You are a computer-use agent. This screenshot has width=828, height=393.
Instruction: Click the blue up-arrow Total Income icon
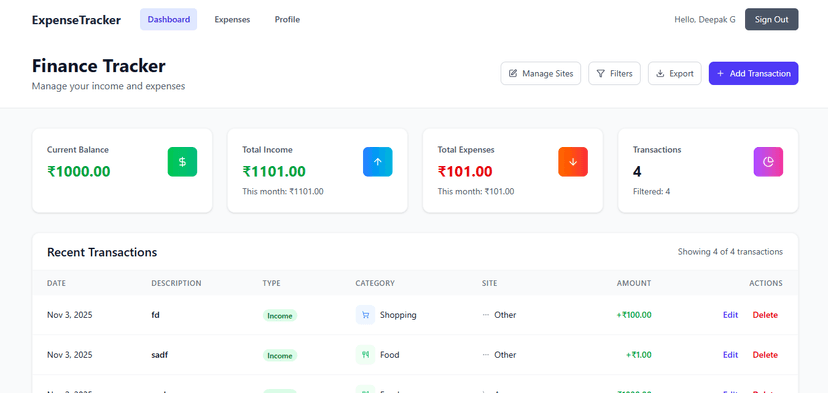pyautogui.click(x=378, y=162)
